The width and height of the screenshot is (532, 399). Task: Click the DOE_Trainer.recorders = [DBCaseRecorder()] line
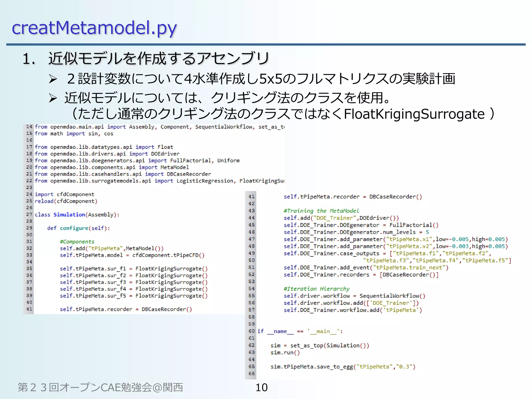(x=361, y=275)
